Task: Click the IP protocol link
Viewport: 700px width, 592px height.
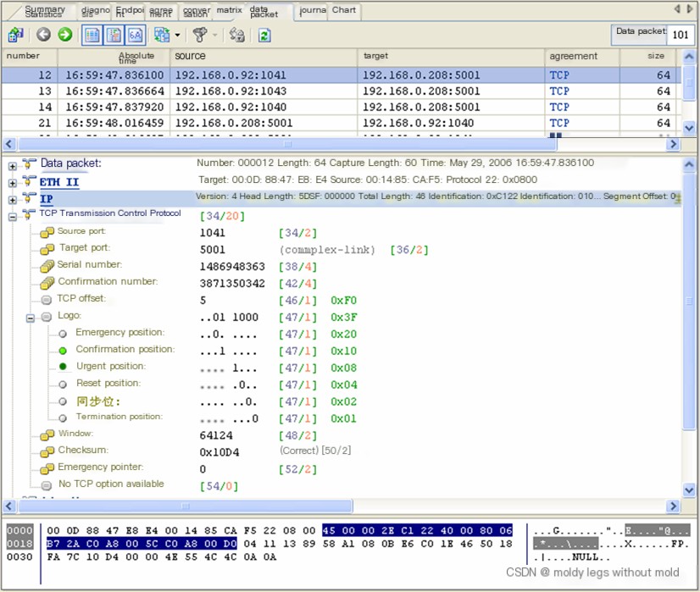Action: point(47,199)
